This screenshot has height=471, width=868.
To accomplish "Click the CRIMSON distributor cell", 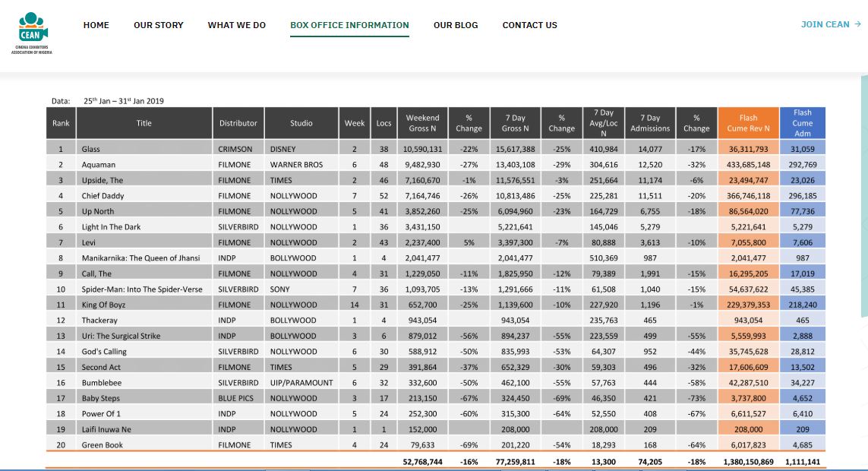I will point(238,149).
